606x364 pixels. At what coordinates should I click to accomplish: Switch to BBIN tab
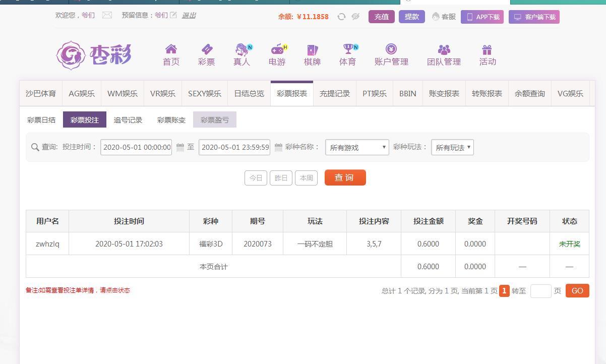pos(408,93)
